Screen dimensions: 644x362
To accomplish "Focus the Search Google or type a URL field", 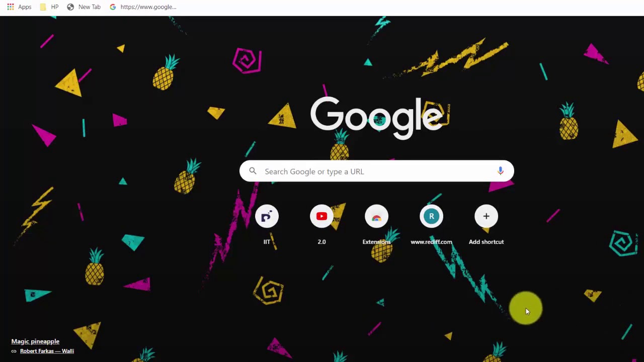I will pyautogui.click(x=377, y=171).
